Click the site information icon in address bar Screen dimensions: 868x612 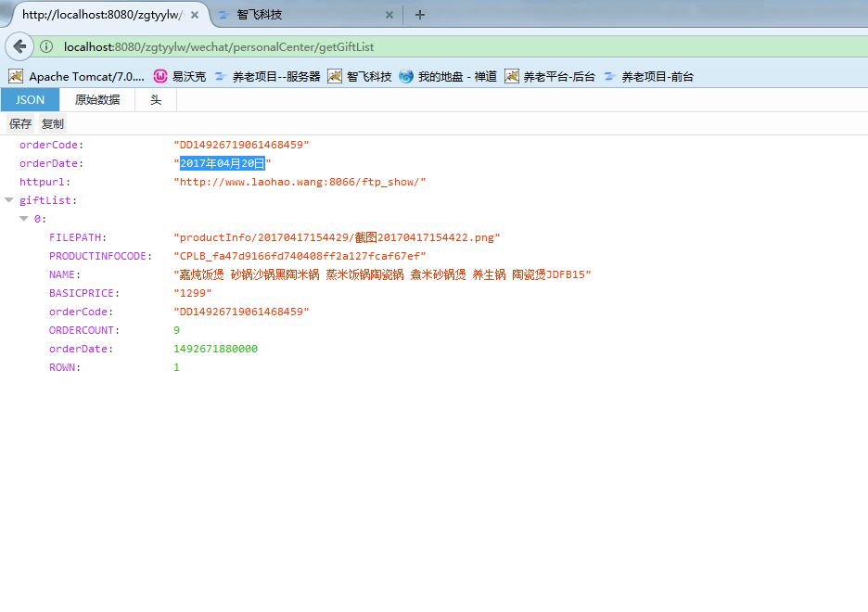(46, 46)
